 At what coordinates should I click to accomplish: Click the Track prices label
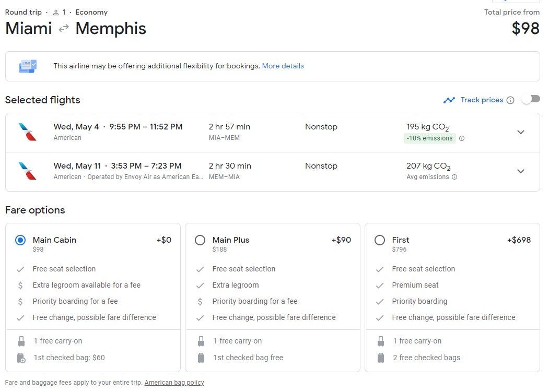click(482, 100)
